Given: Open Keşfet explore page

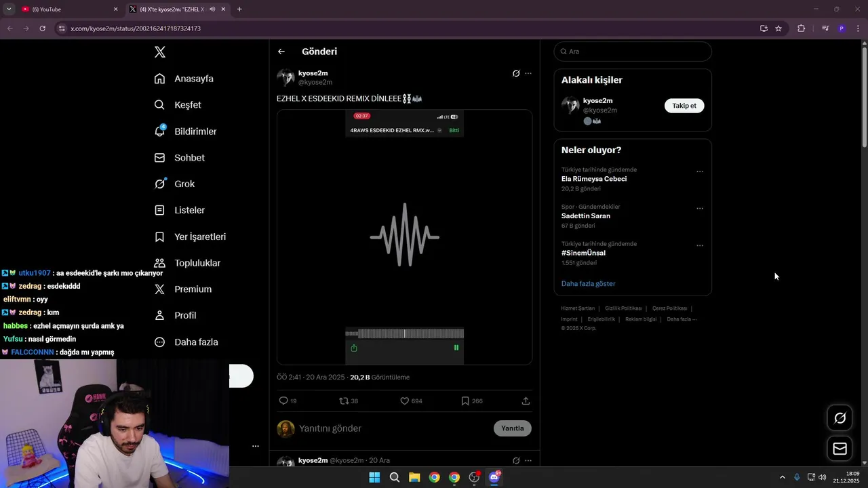Looking at the screenshot, I should [178, 105].
